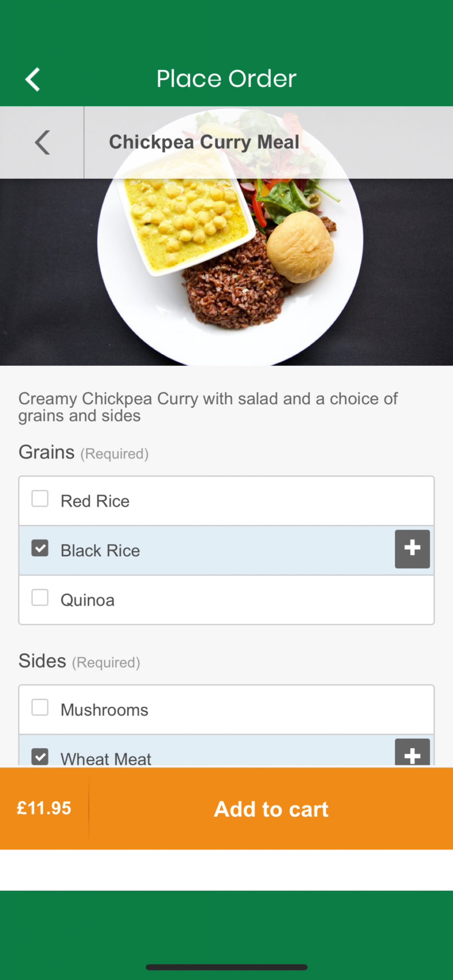Check the Red Rice checkbox
453x980 pixels.
[40, 499]
